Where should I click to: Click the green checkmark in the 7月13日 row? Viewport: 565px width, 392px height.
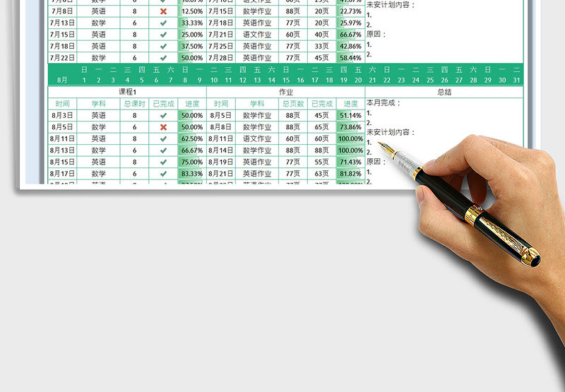coord(163,23)
